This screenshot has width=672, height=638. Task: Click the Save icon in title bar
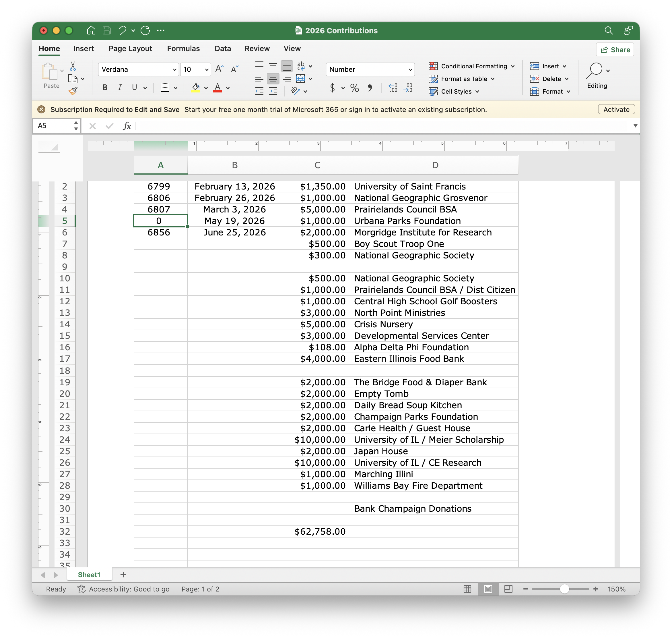click(x=107, y=31)
